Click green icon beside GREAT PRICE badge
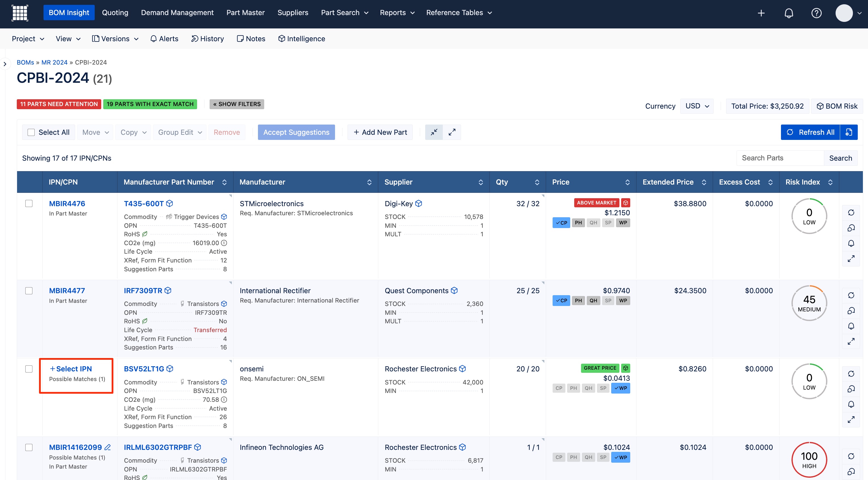 [626, 368]
